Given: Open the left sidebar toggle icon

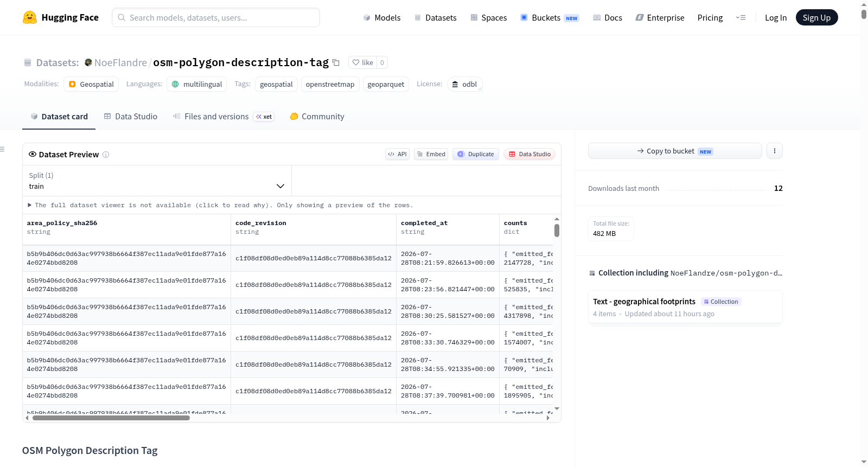Looking at the screenshot, I should (x=2, y=149).
